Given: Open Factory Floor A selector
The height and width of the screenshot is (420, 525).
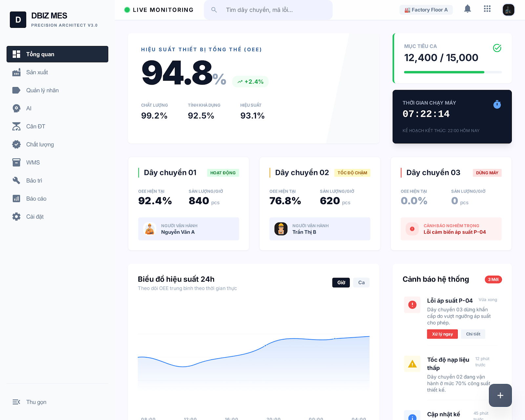Looking at the screenshot, I should (x=426, y=10).
